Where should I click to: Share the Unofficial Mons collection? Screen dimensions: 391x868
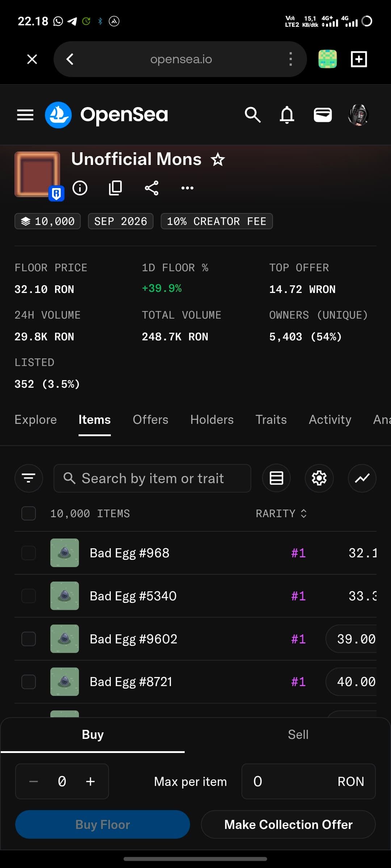tap(151, 188)
